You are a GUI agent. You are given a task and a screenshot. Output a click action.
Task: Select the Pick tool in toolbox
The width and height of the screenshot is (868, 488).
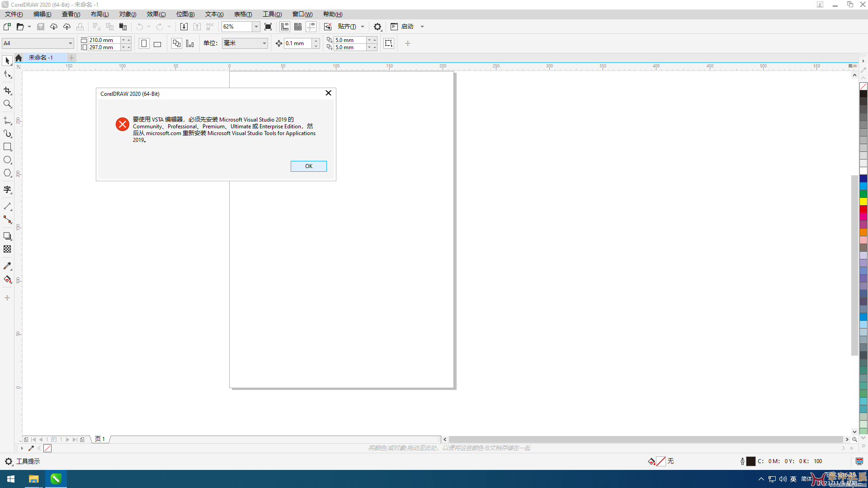pyautogui.click(x=7, y=61)
